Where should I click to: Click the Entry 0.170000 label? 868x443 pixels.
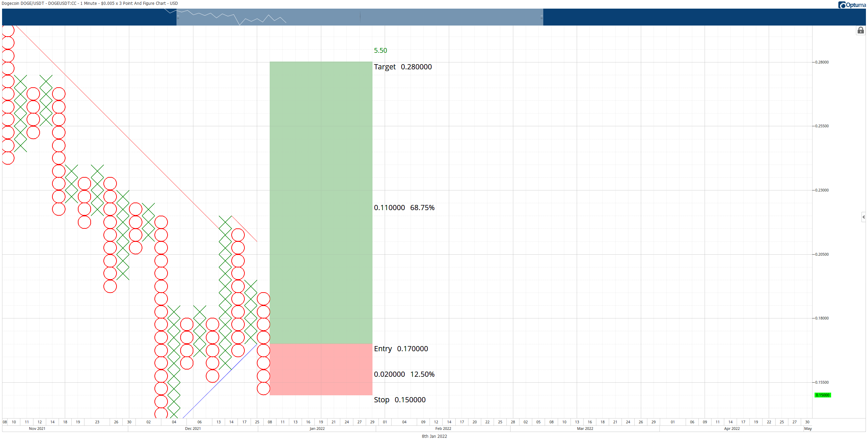[x=401, y=349]
